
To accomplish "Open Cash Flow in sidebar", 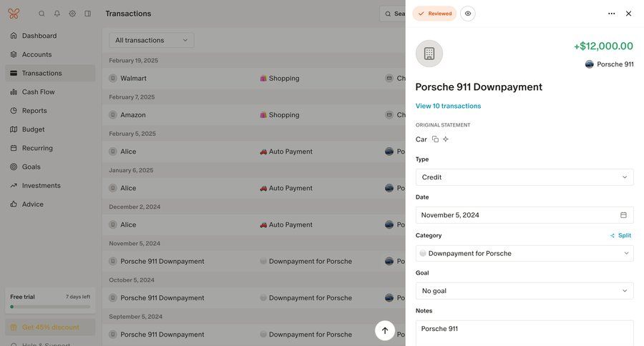I will [50, 92].
